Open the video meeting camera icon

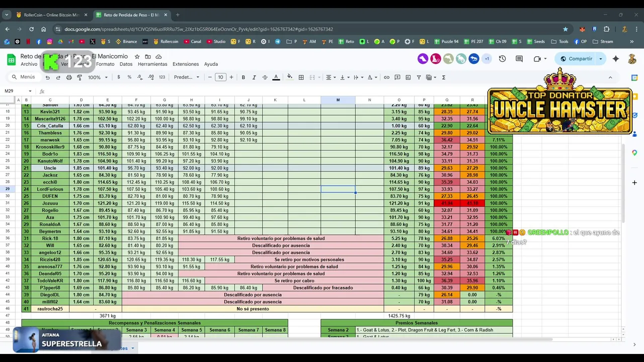(x=540, y=59)
